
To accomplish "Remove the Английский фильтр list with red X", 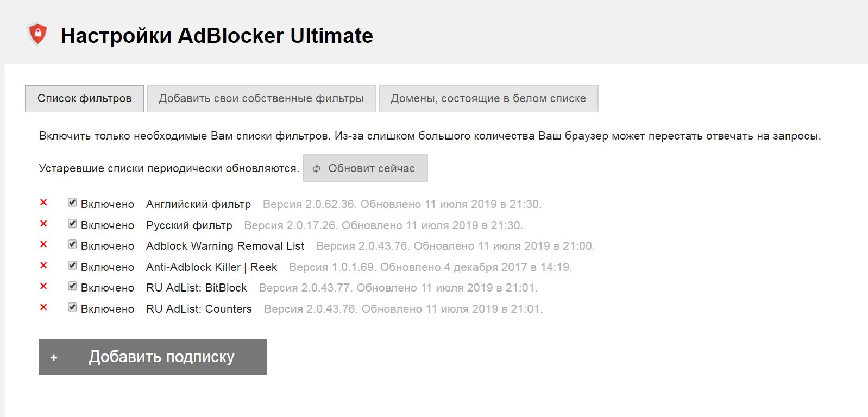I will coord(43,203).
